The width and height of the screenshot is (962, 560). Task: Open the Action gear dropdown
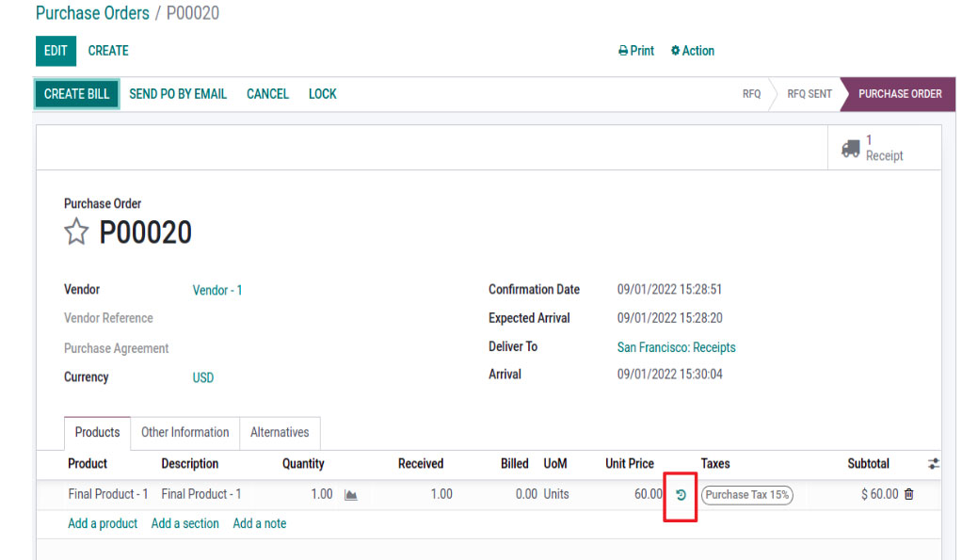(x=693, y=51)
